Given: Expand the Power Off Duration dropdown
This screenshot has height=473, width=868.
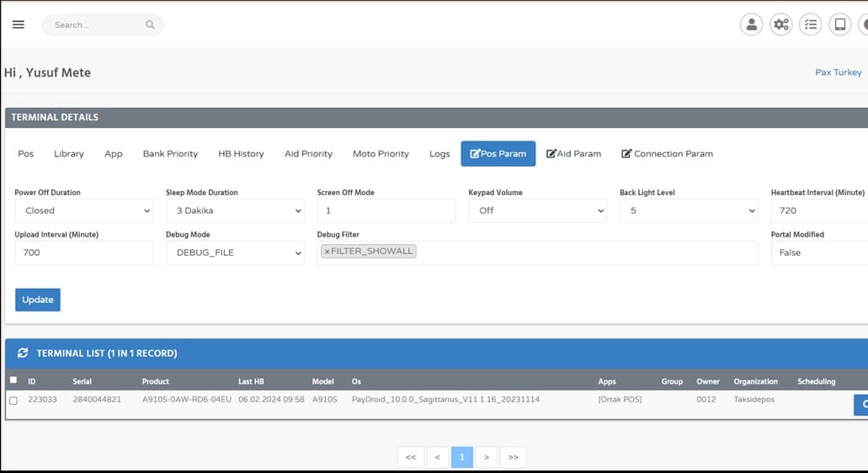Looking at the screenshot, I should (x=83, y=210).
